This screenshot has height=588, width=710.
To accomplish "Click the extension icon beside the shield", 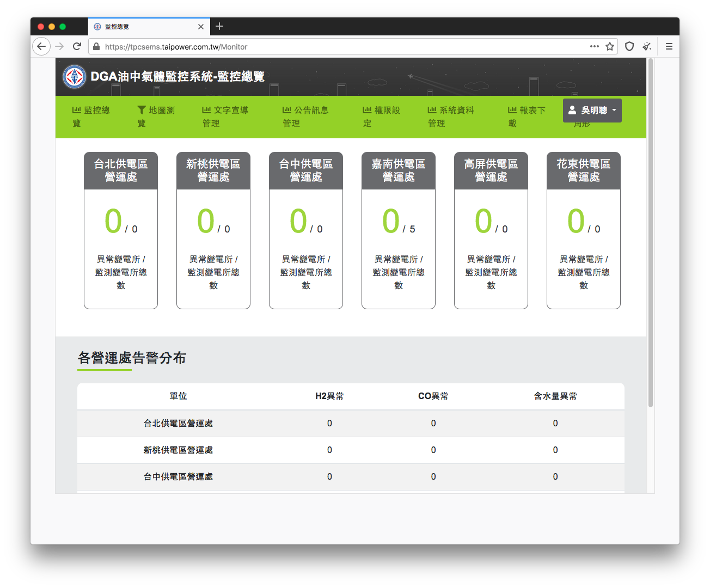I will pyautogui.click(x=647, y=46).
